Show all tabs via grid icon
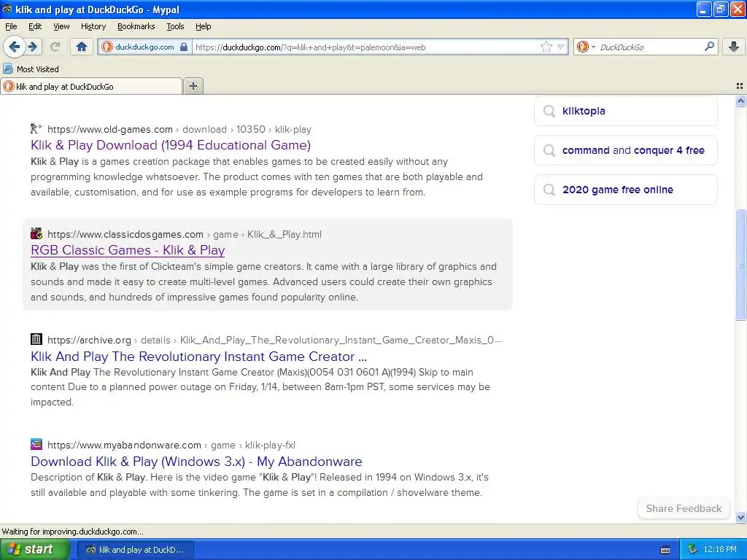 740,86
